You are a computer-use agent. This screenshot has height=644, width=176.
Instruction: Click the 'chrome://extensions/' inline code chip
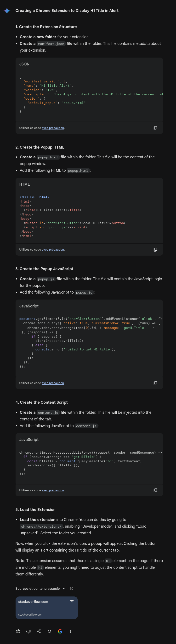[x=41, y=526]
